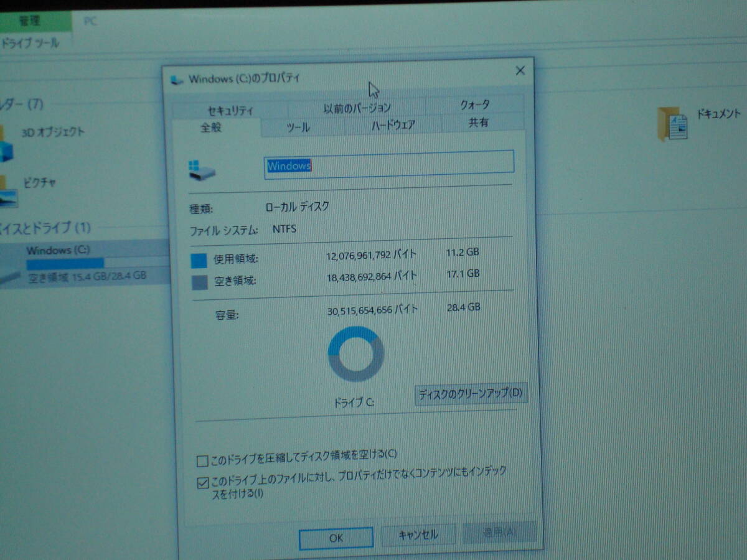Click the ディスクのクリーンアップ(D) button
This screenshot has height=560, width=747.
point(471,394)
